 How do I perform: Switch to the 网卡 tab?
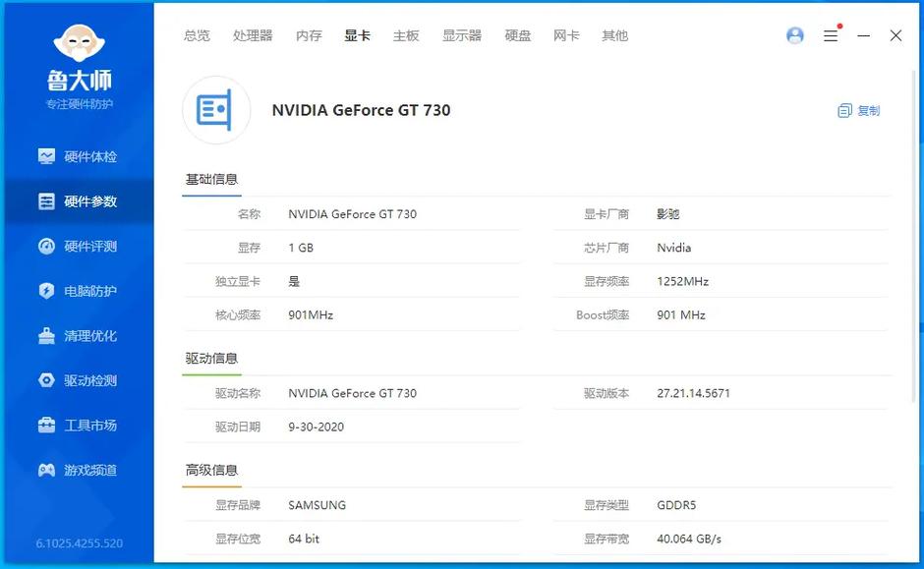click(x=566, y=35)
